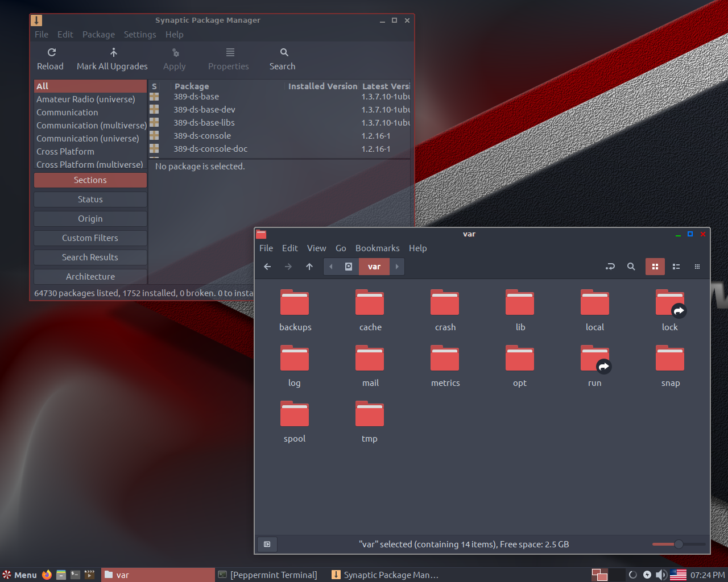728x582 pixels.
Task: Select the backups folder
Action: click(295, 310)
